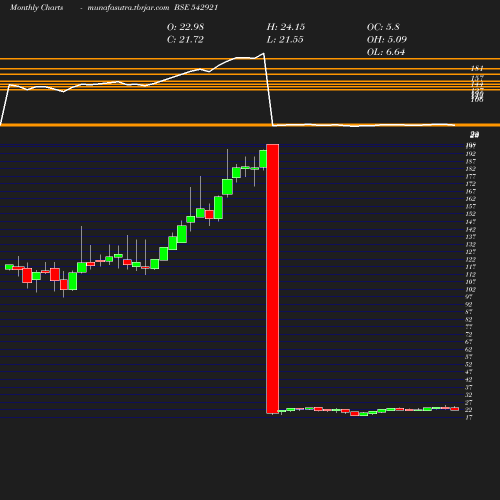Click the open value 'O: 22.98'

[185, 27]
